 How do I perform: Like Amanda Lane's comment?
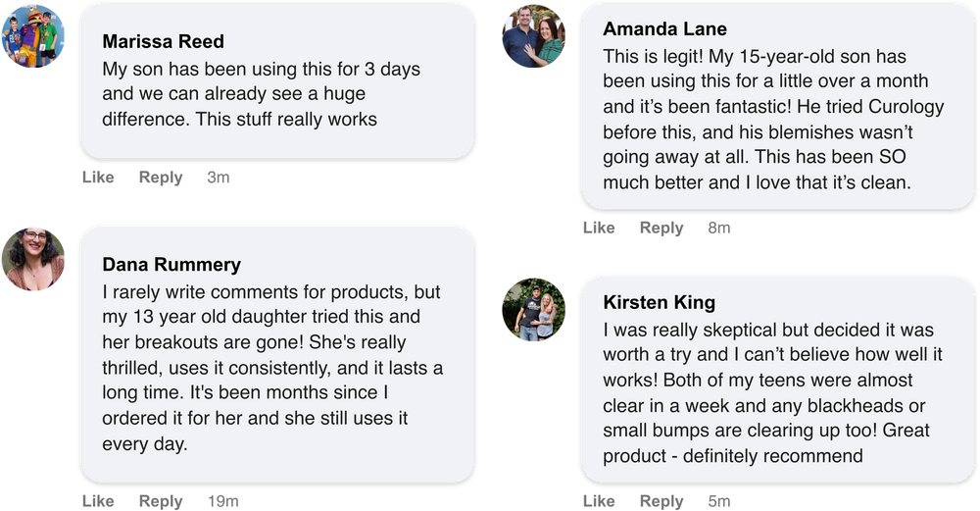point(599,229)
